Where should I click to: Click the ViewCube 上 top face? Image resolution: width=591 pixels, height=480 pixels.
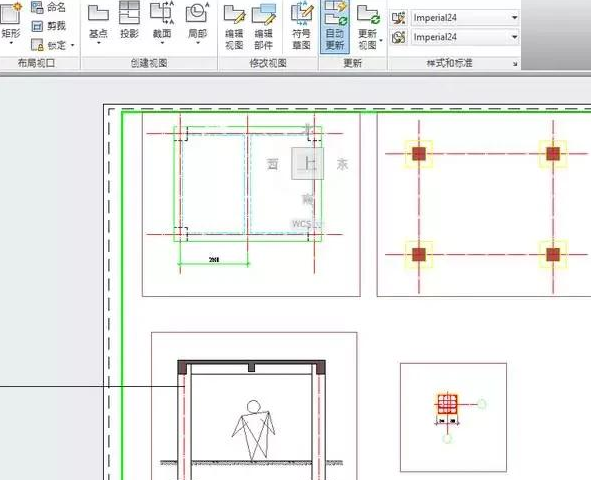tap(308, 164)
